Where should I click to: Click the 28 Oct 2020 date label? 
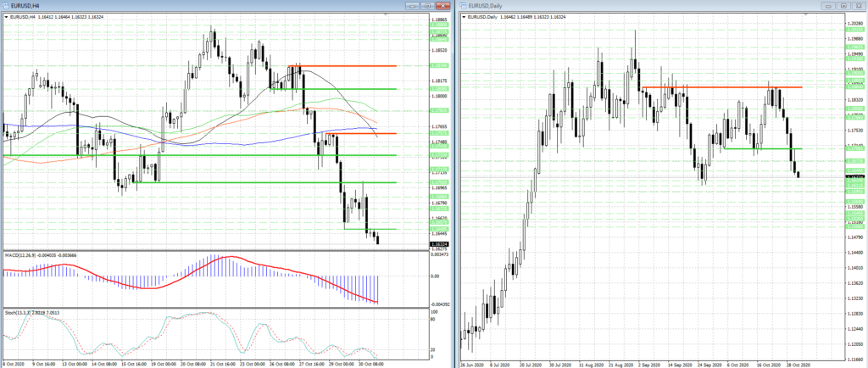[800, 364]
